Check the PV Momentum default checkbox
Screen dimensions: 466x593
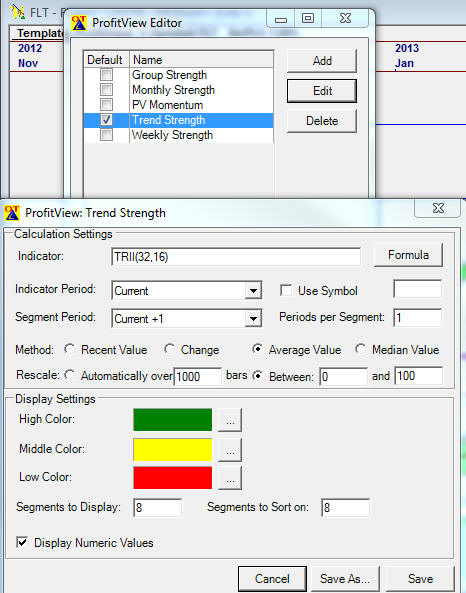(107, 104)
